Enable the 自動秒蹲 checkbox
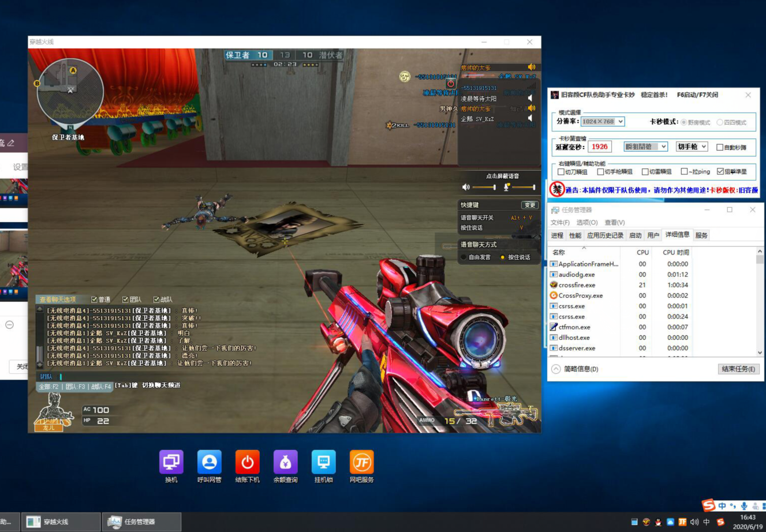Image resolution: width=766 pixels, height=532 pixels. (x=720, y=147)
